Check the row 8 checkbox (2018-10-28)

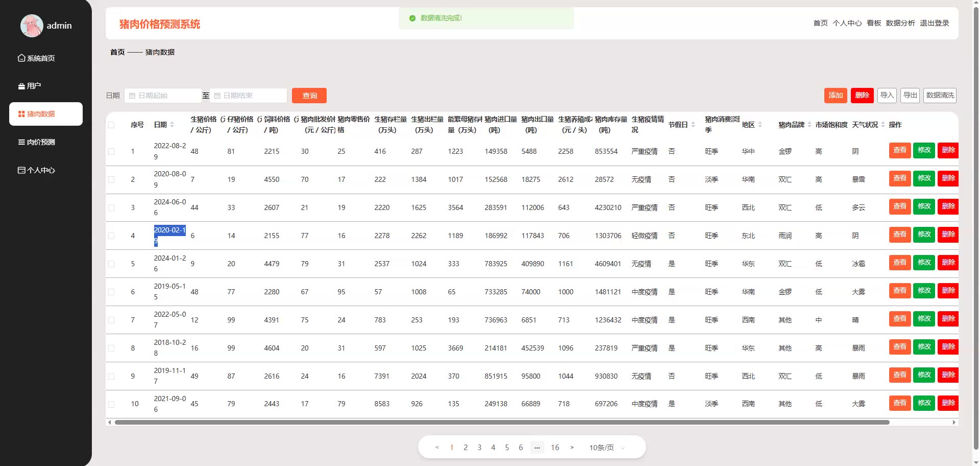point(111,348)
